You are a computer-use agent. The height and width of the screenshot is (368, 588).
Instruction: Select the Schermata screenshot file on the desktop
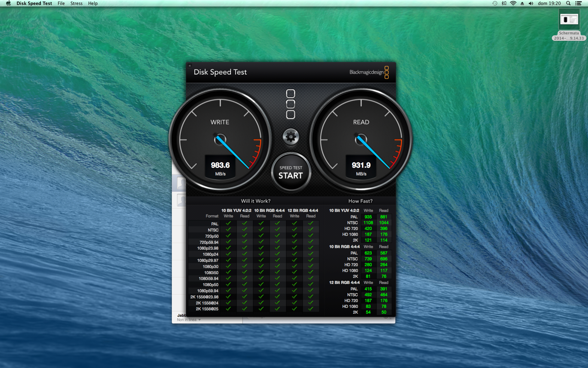[569, 25]
